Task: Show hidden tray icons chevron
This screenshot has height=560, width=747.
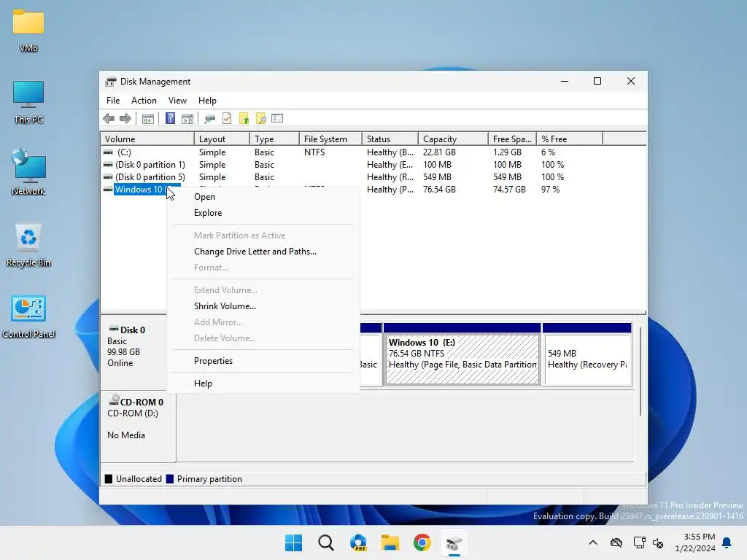Action: pyautogui.click(x=593, y=542)
